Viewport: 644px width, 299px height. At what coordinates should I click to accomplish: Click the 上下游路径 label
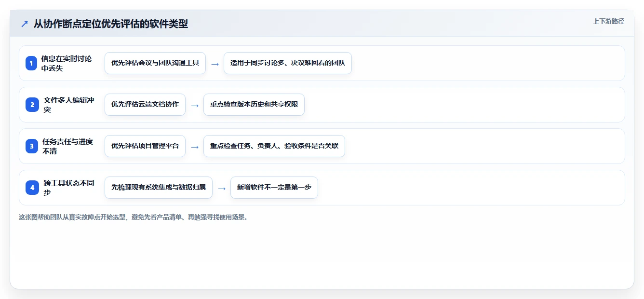(608, 21)
